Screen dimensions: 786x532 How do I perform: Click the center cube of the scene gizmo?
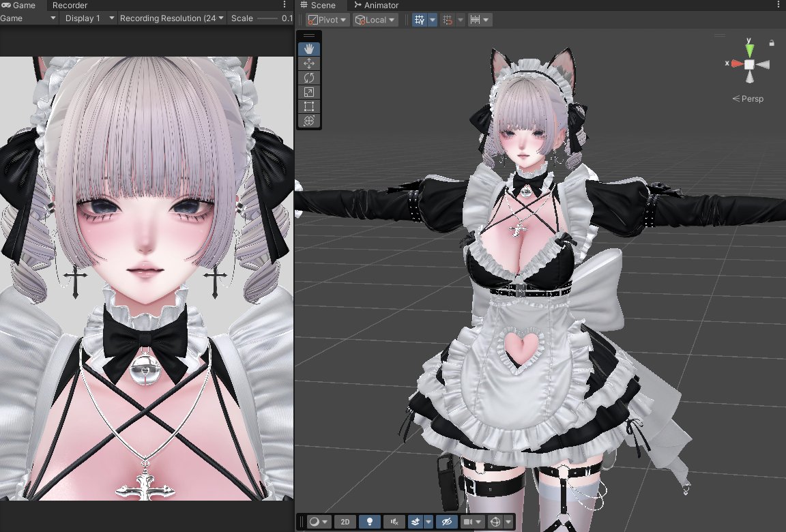pos(749,64)
